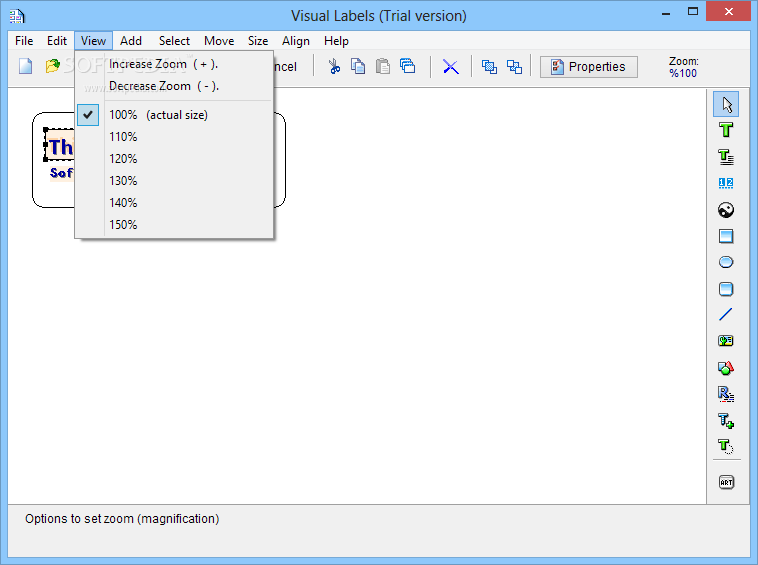This screenshot has width=758, height=565.
Task: Select the curved text T tool
Action: [x=726, y=446]
